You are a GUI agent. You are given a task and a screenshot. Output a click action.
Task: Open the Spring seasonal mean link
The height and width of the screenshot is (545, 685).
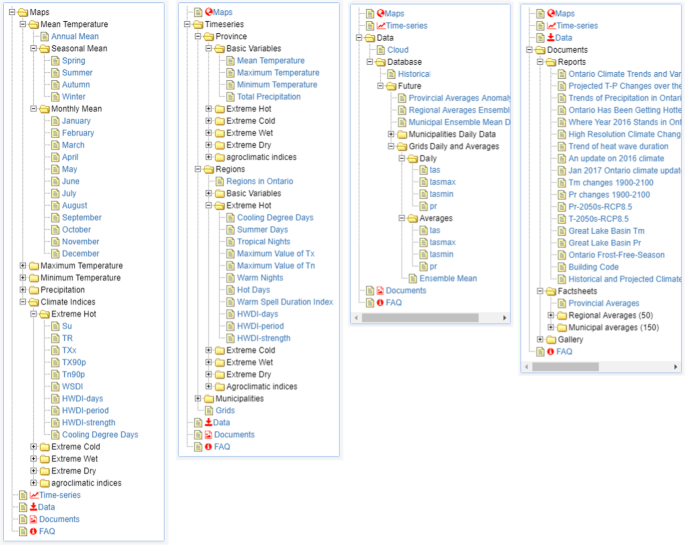[73, 61]
